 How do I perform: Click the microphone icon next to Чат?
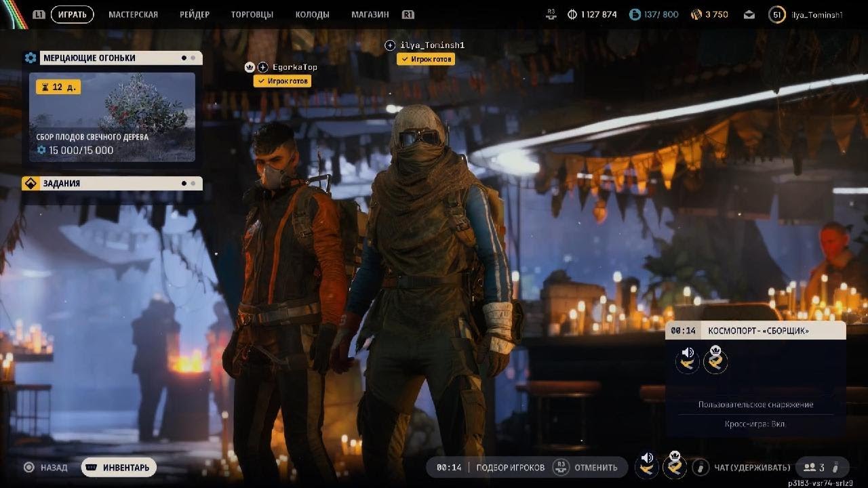point(701,467)
